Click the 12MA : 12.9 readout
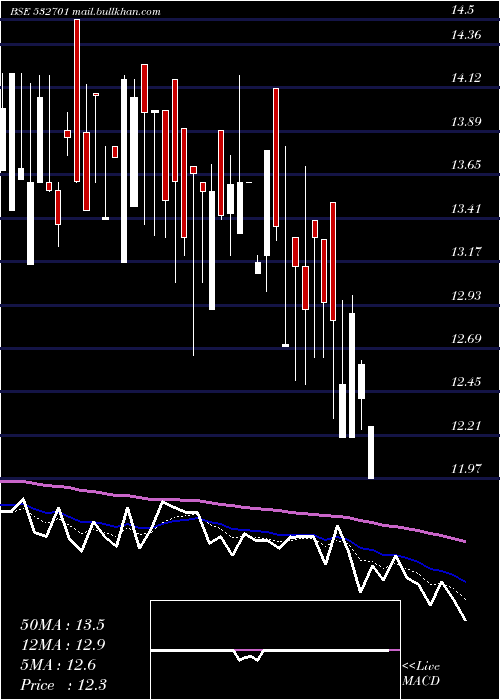The height and width of the screenshot is (700, 500). (x=62, y=645)
